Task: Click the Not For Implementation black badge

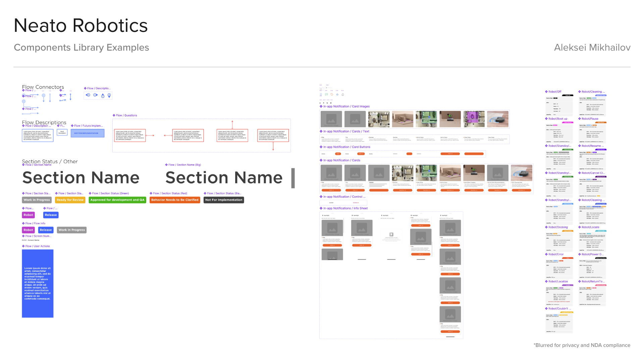Action: [224, 200]
